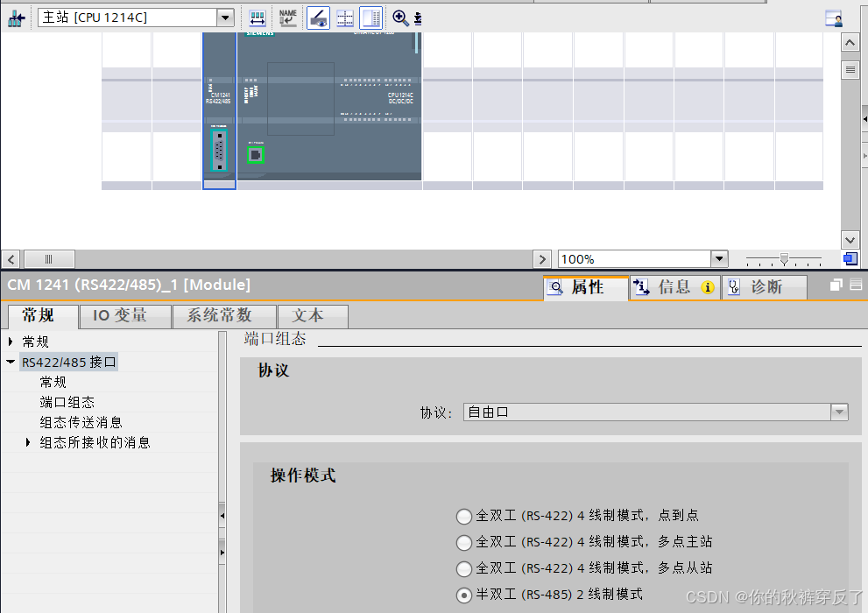This screenshot has height=613, width=868.
Task: Select 组态所接收的消息 in the tree
Action: point(95,442)
